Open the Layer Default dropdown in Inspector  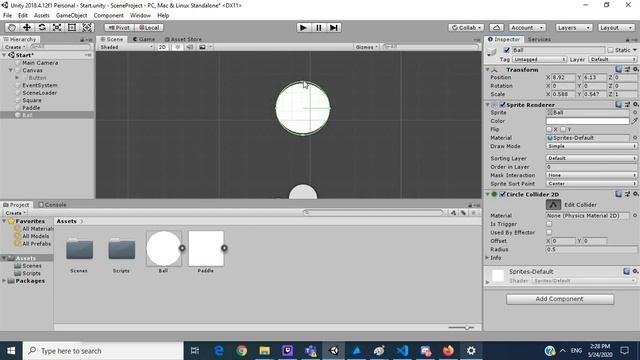pos(613,59)
